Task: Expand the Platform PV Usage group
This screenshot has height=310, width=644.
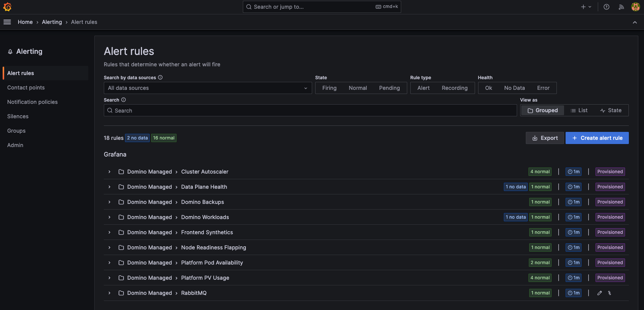Action: point(109,278)
